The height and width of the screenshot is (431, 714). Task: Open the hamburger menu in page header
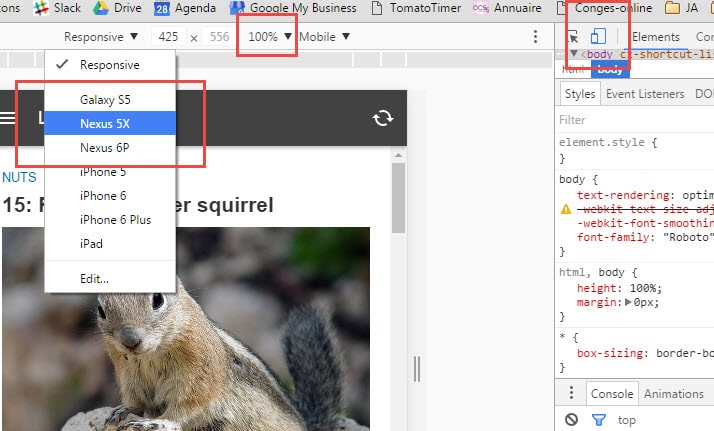7,118
